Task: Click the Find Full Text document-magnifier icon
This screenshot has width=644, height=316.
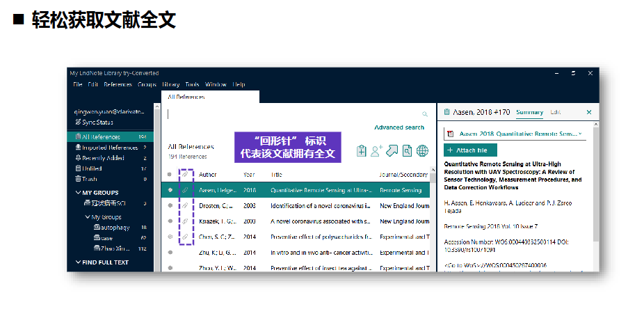Action: [407, 151]
